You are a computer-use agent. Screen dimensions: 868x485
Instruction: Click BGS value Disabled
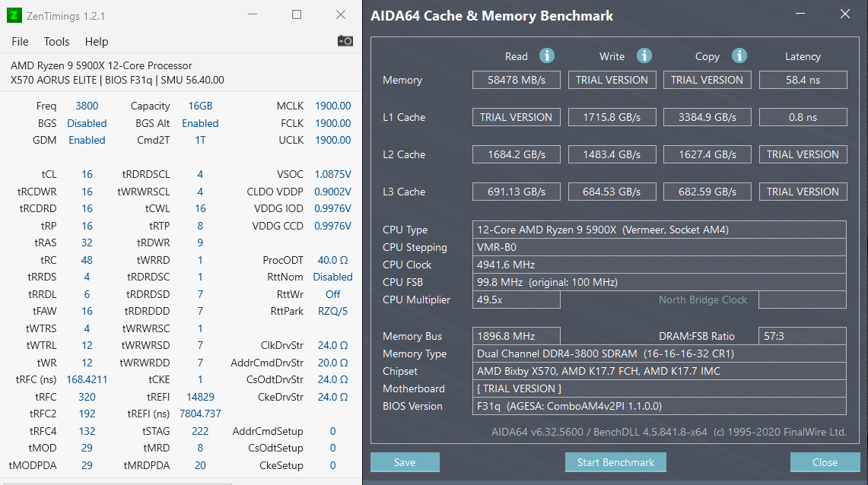pyautogui.click(x=87, y=123)
